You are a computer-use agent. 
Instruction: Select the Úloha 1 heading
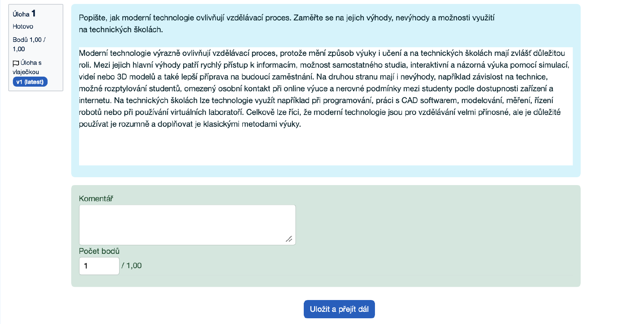tap(24, 14)
